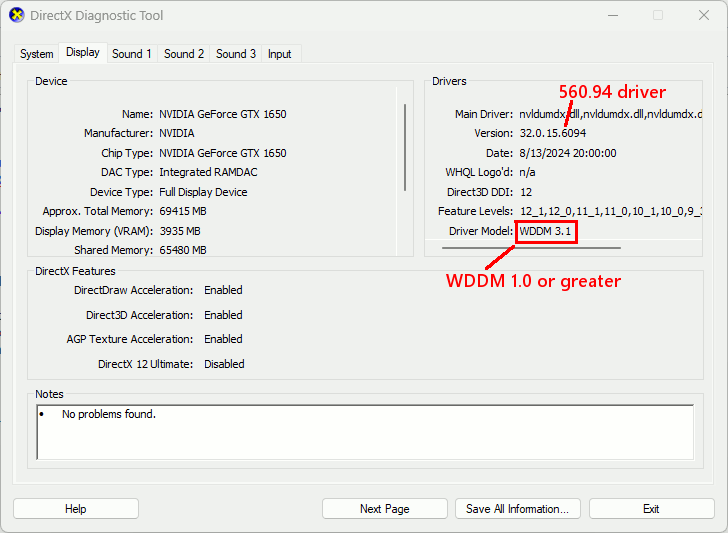Image resolution: width=728 pixels, height=533 pixels.
Task: Click the Help button
Action: 76,509
